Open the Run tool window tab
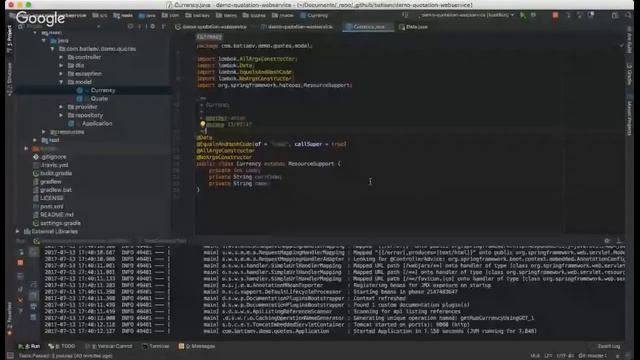The width and height of the screenshot is (640, 360). point(29,346)
